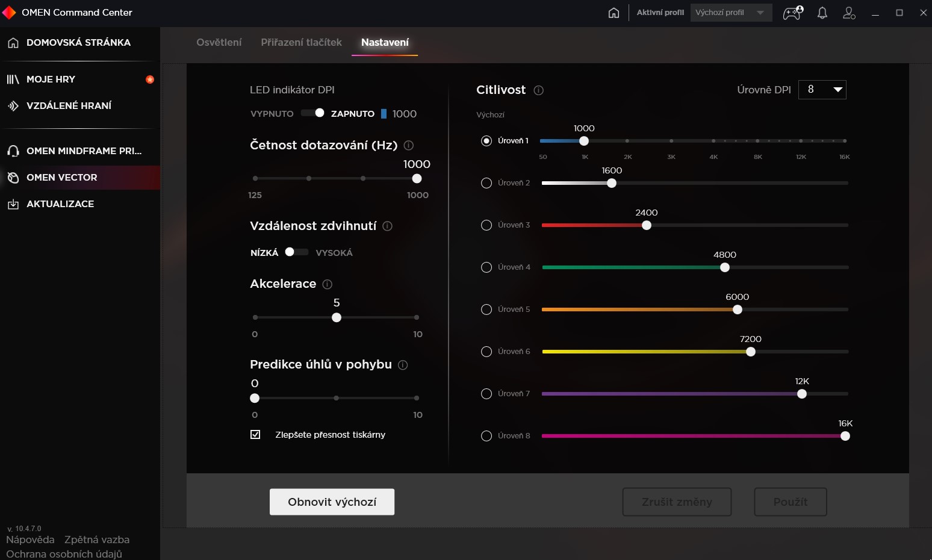Click blue LED DPI color indicator
Image resolution: width=932 pixels, height=560 pixels.
point(384,114)
